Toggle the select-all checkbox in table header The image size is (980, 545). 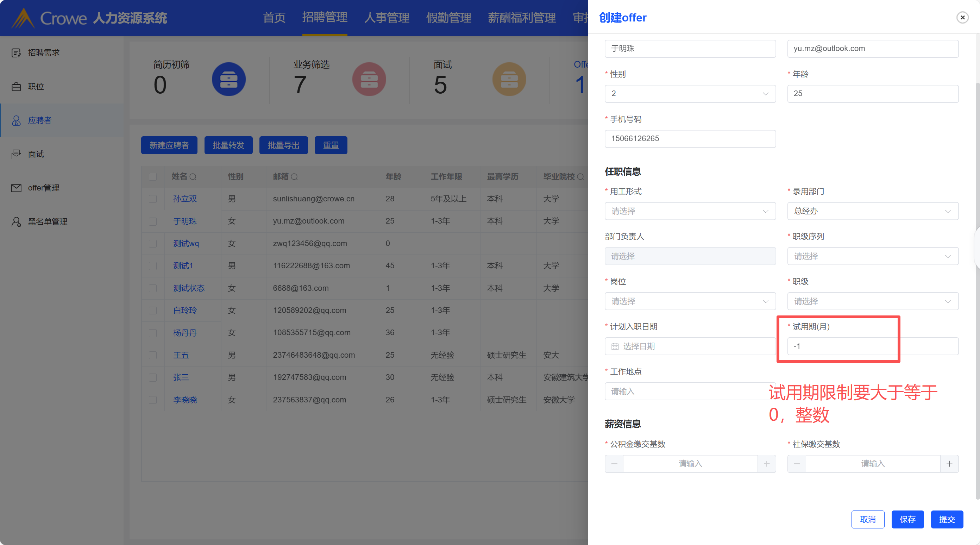coord(152,177)
